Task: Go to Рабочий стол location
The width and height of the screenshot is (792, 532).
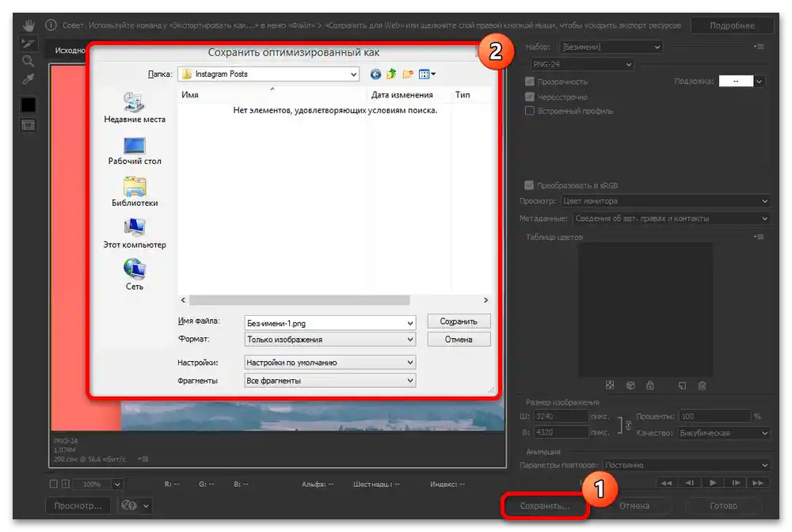Action: click(135, 151)
